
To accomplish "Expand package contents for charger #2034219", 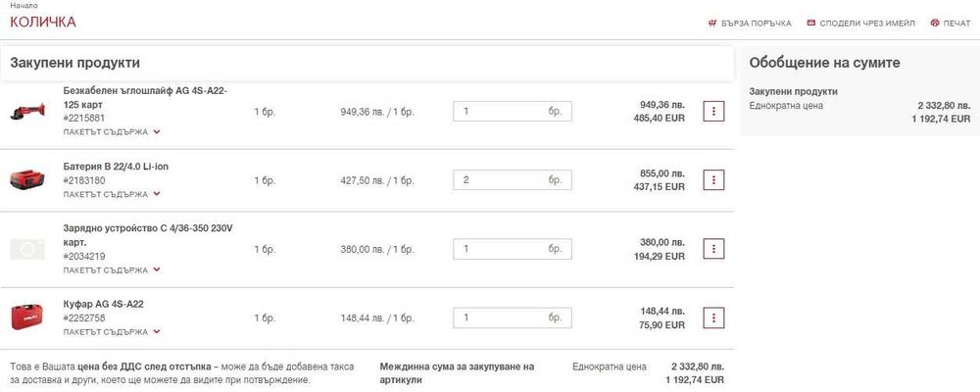I will pyautogui.click(x=112, y=270).
